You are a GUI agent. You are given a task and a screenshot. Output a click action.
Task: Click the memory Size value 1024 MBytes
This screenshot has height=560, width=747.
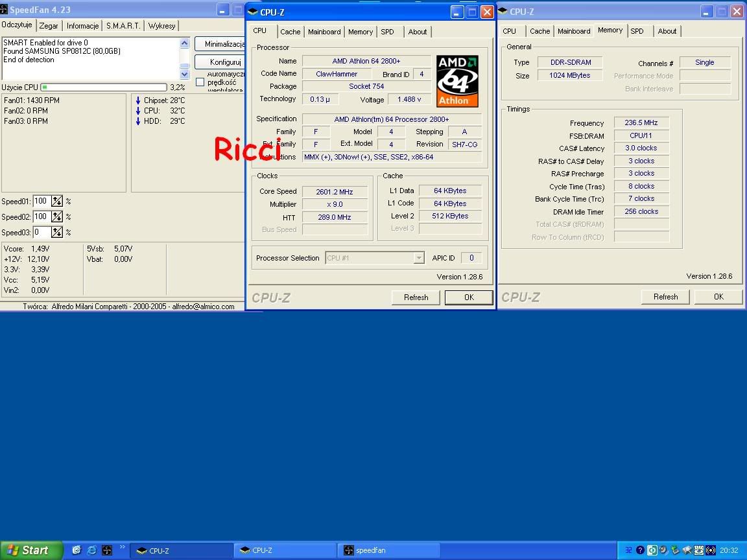click(570, 75)
